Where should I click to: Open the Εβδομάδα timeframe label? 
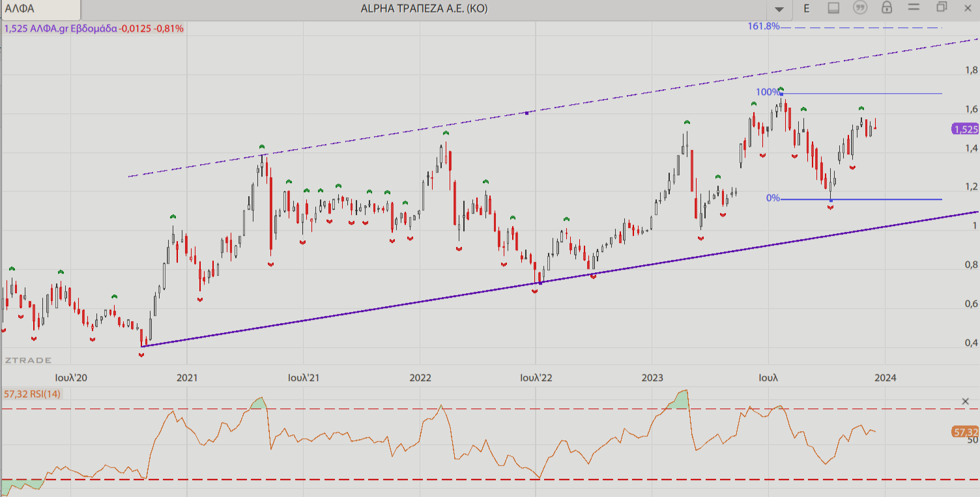click(94, 29)
